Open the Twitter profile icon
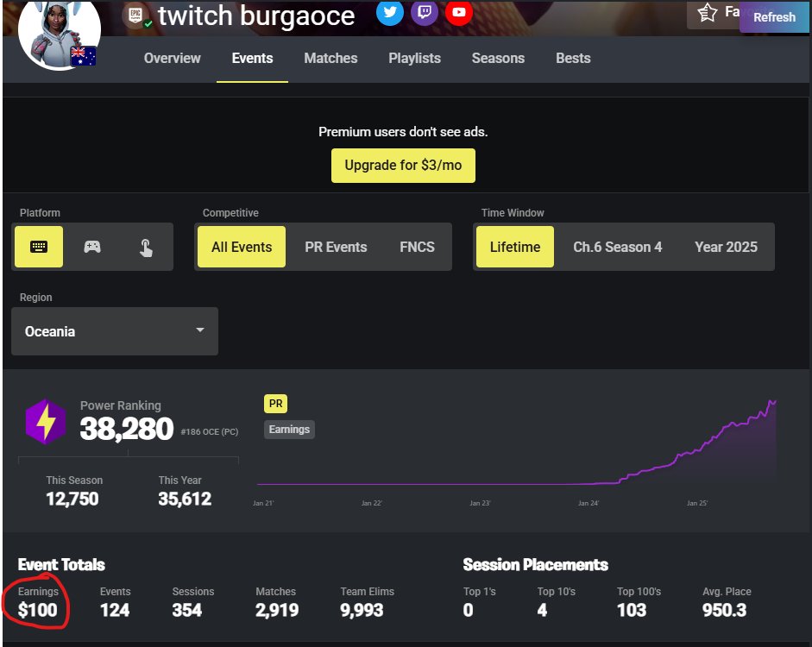 (x=389, y=12)
